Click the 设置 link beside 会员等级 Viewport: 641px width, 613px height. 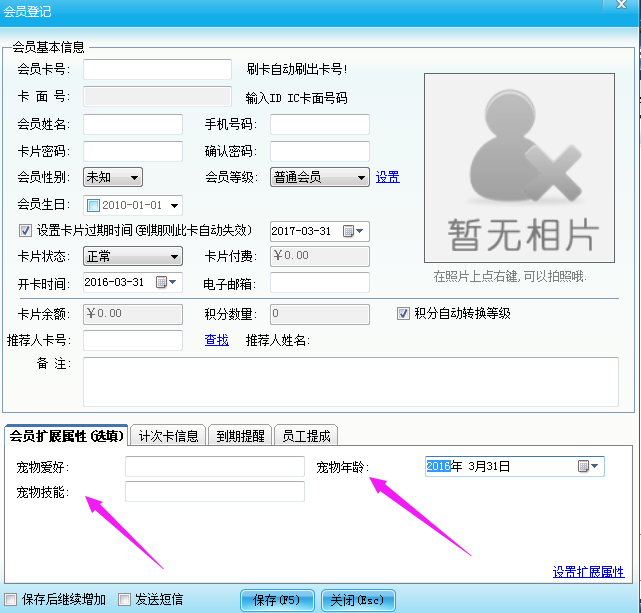click(x=388, y=177)
